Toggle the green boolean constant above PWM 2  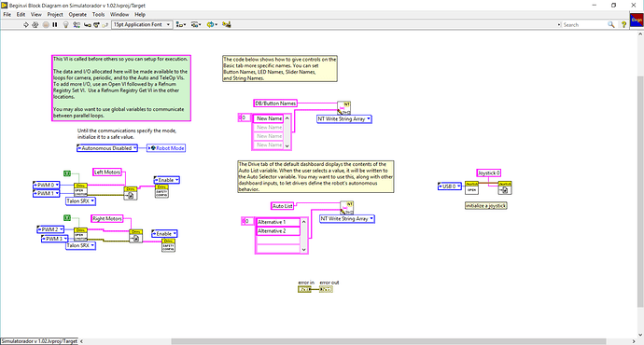[x=67, y=218]
